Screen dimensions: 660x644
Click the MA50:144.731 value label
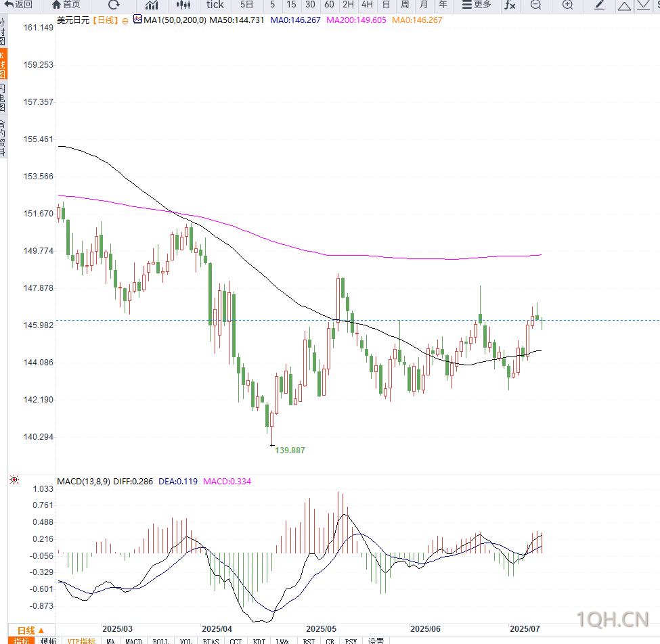(237, 20)
